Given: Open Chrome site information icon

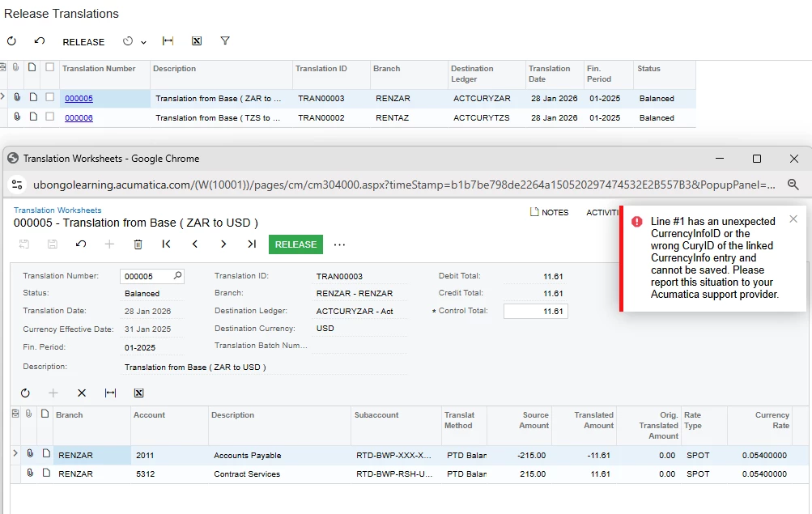Looking at the screenshot, I should [17, 185].
